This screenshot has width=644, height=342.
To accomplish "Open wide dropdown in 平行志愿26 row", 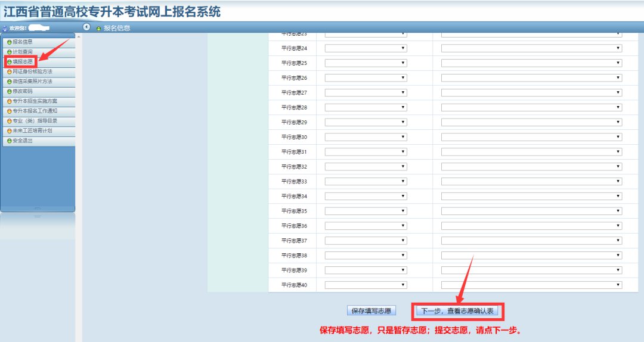I will click(x=531, y=77).
